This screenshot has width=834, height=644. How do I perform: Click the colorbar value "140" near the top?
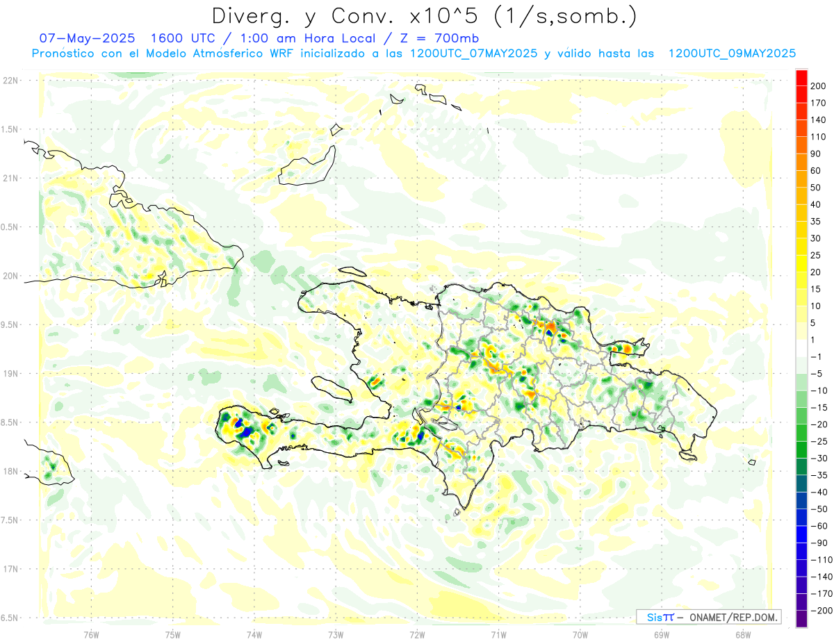click(x=818, y=120)
